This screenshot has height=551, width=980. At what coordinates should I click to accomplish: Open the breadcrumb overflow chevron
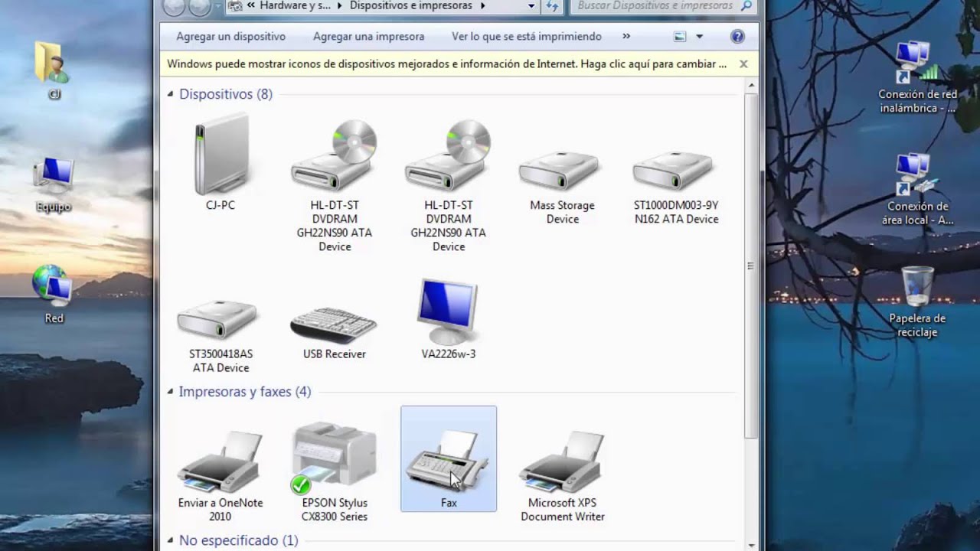coord(251,6)
